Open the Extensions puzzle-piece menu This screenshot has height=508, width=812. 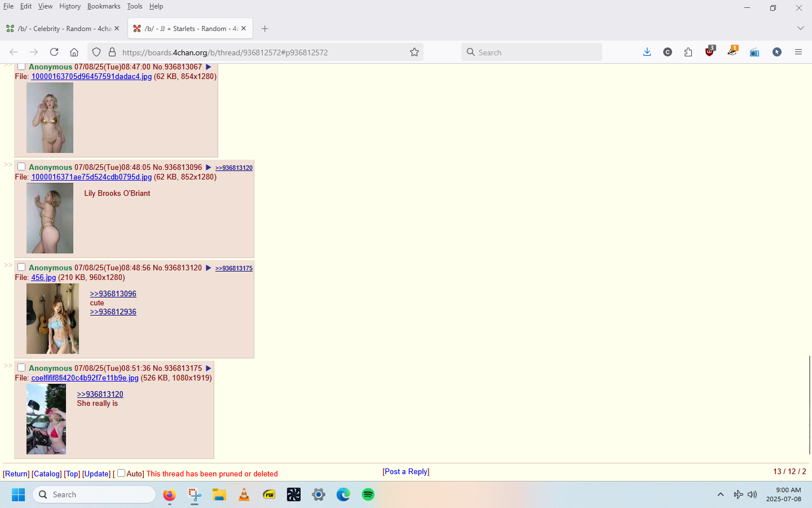pos(688,52)
